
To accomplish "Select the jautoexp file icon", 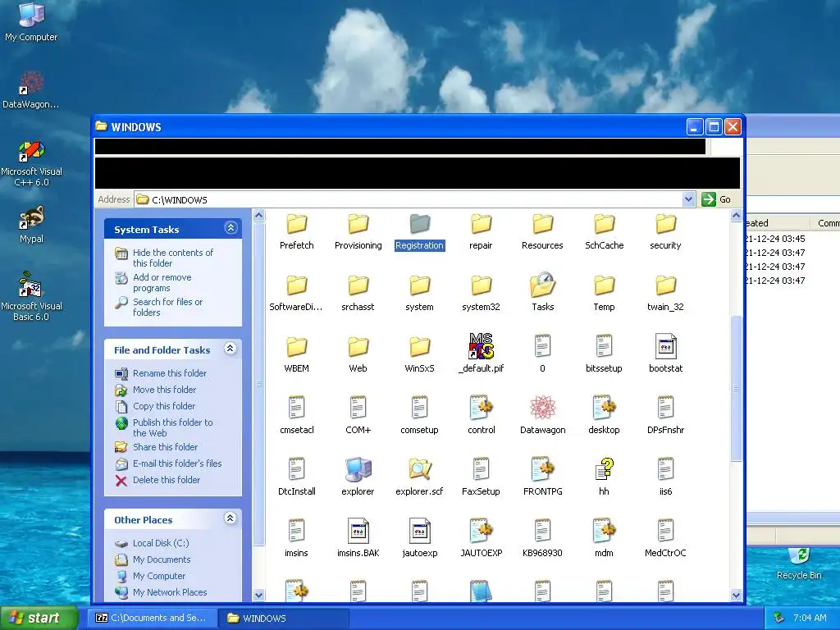I will pos(419,531).
